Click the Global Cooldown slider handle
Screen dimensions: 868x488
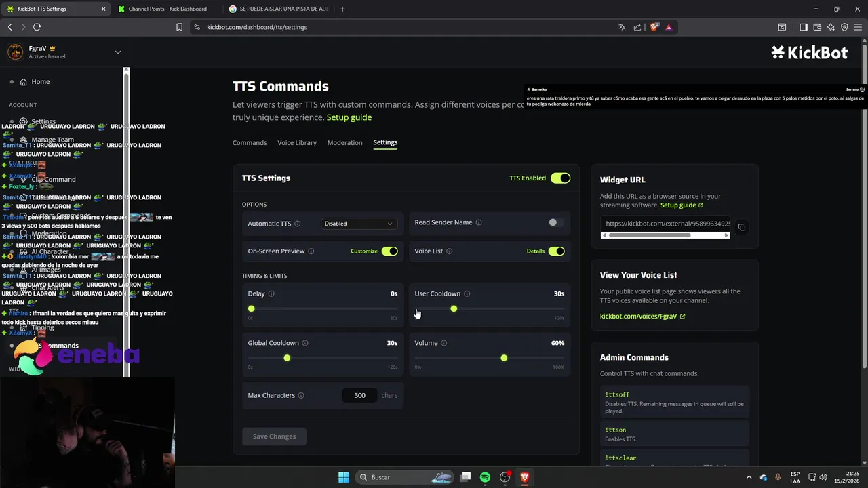click(x=287, y=358)
